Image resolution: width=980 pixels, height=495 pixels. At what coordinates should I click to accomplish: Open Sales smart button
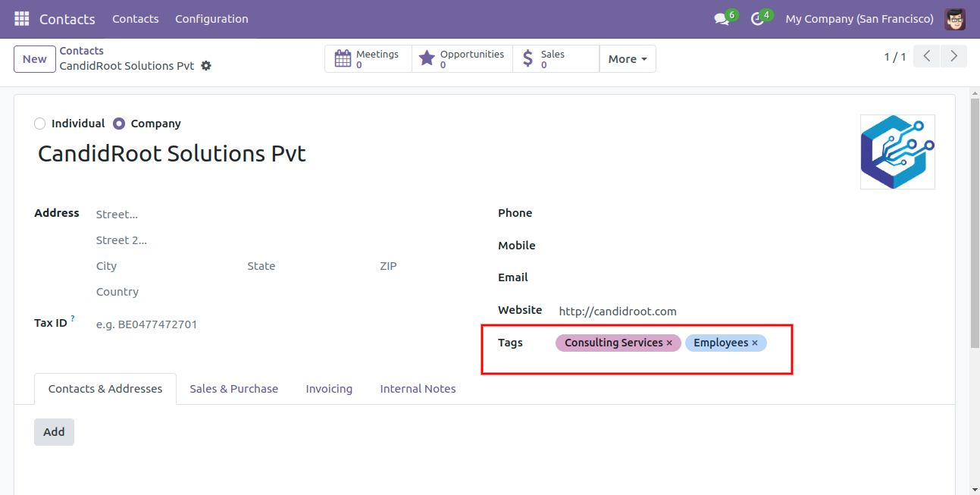click(556, 59)
